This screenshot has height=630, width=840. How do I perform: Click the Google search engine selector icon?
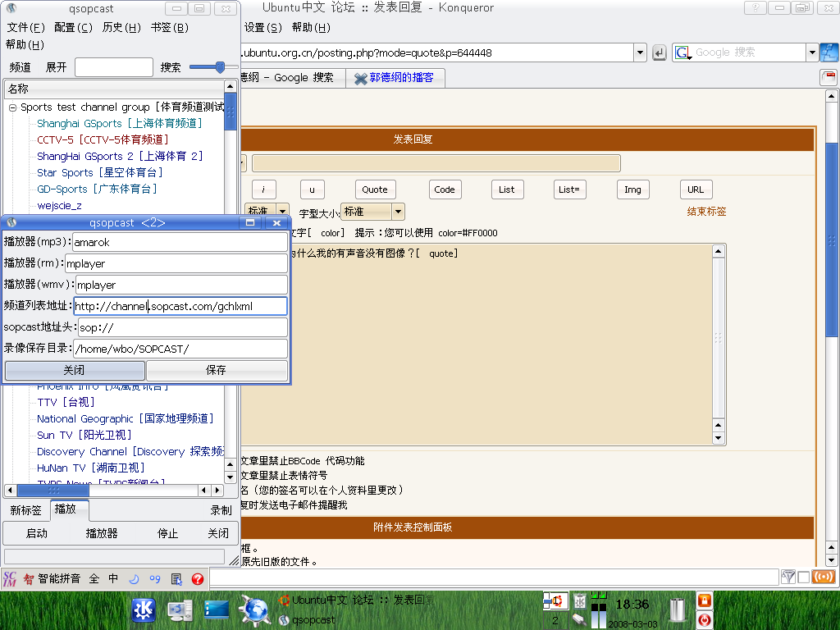[682, 52]
